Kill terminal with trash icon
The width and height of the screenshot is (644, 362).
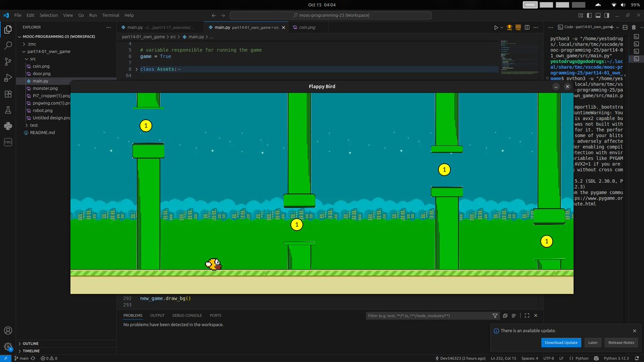click(x=634, y=27)
